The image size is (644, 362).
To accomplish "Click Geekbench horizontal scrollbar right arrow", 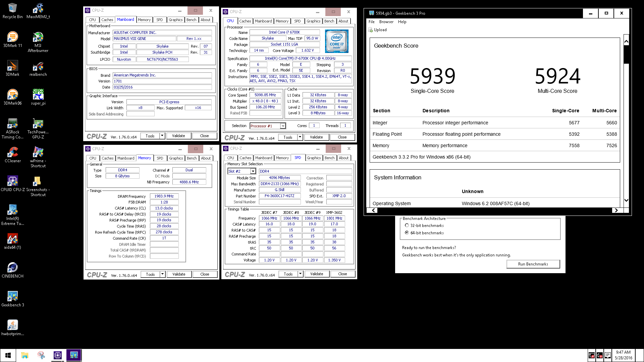I will (616, 210).
